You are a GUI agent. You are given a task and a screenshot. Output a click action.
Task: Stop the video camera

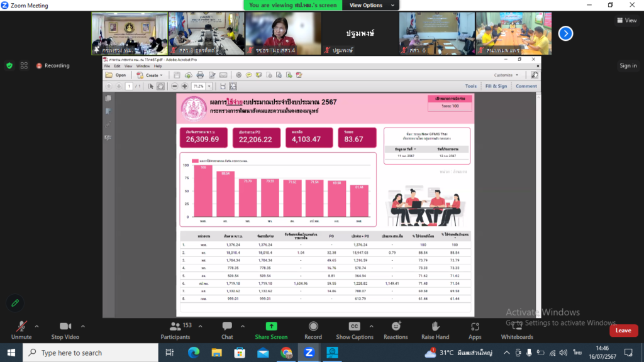point(65,331)
